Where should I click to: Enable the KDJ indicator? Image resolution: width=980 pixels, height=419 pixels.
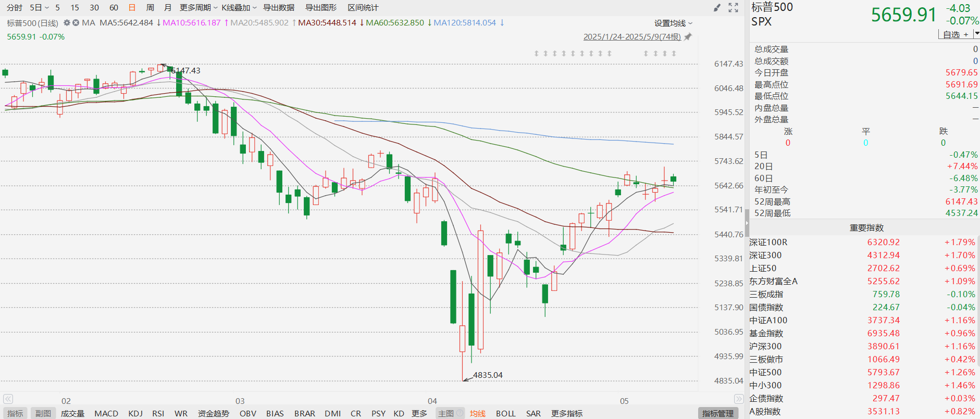(x=135, y=413)
